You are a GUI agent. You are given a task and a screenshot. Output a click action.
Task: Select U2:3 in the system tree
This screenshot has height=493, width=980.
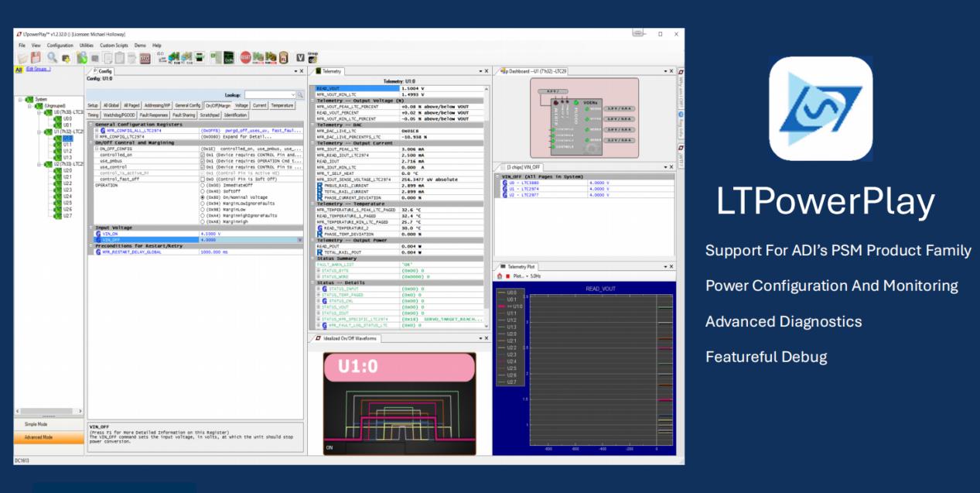tap(67, 190)
